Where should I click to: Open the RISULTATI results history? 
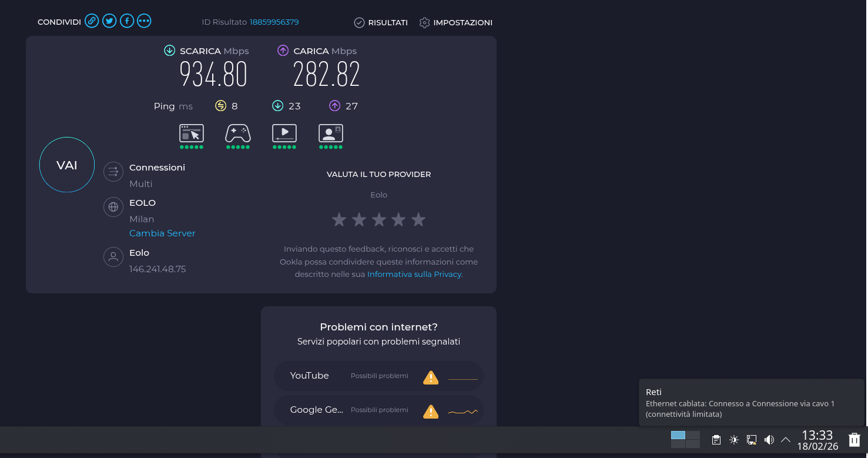coord(381,22)
